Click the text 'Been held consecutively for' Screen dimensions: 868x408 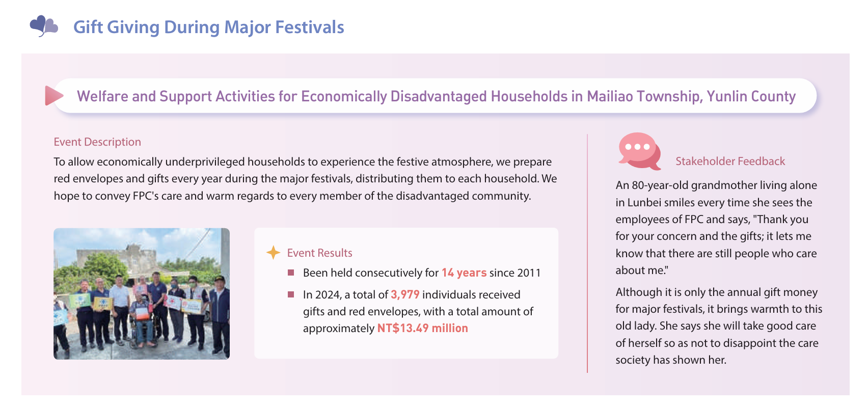coord(371,273)
